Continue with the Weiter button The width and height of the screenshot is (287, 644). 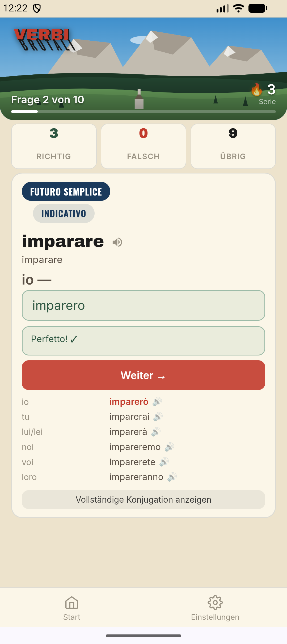(143, 375)
